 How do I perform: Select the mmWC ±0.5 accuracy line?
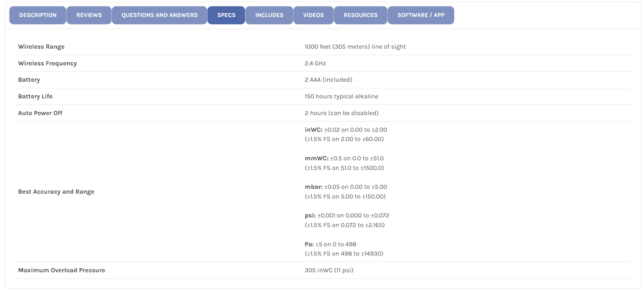click(x=344, y=158)
